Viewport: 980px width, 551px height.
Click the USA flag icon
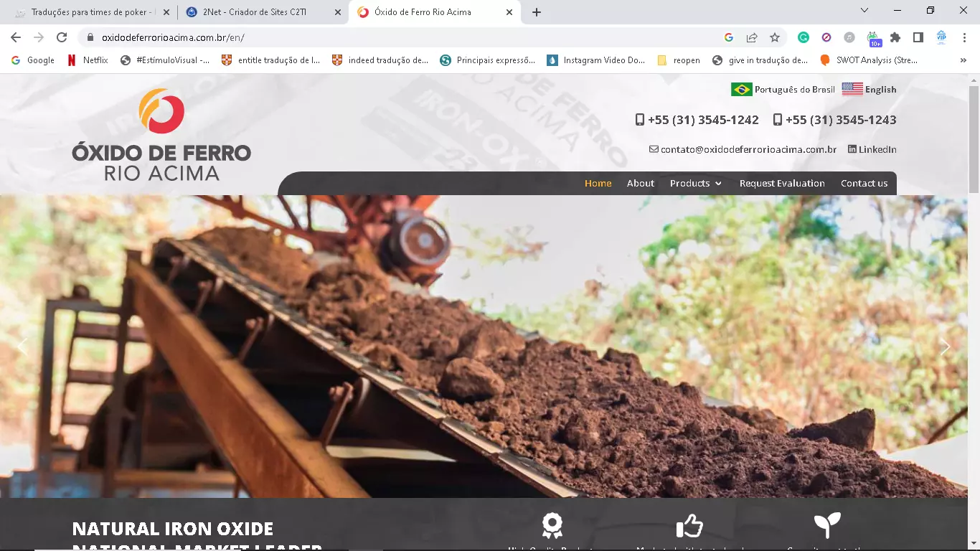coord(852,89)
